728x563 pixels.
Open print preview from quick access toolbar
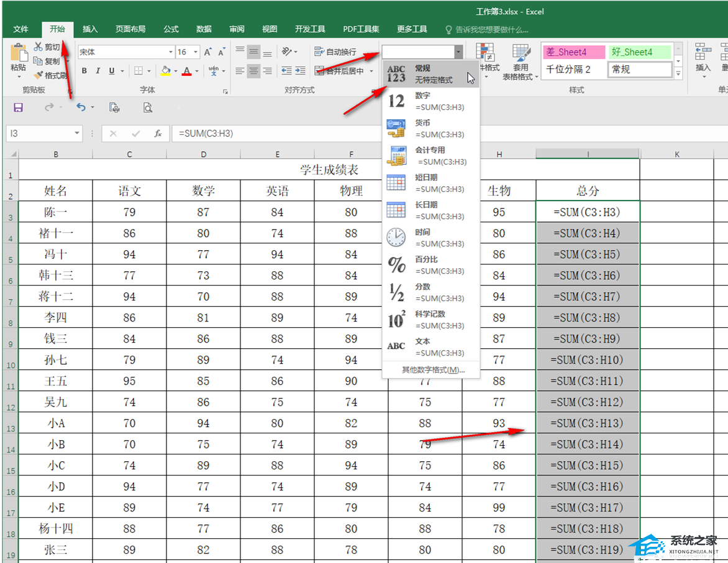click(148, 107)
